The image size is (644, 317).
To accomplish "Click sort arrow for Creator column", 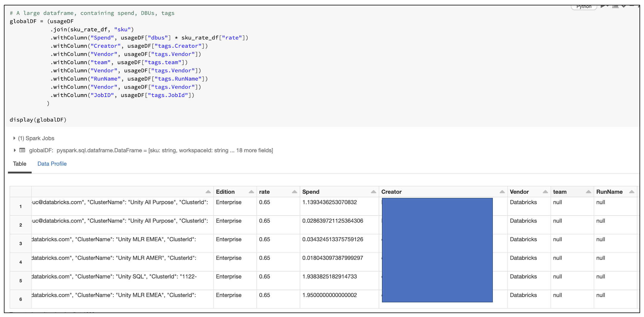I will 502,192.
